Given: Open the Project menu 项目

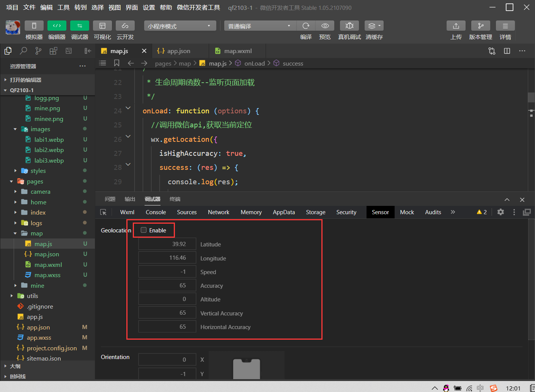Looking at the screenshot, I should 12,7.
